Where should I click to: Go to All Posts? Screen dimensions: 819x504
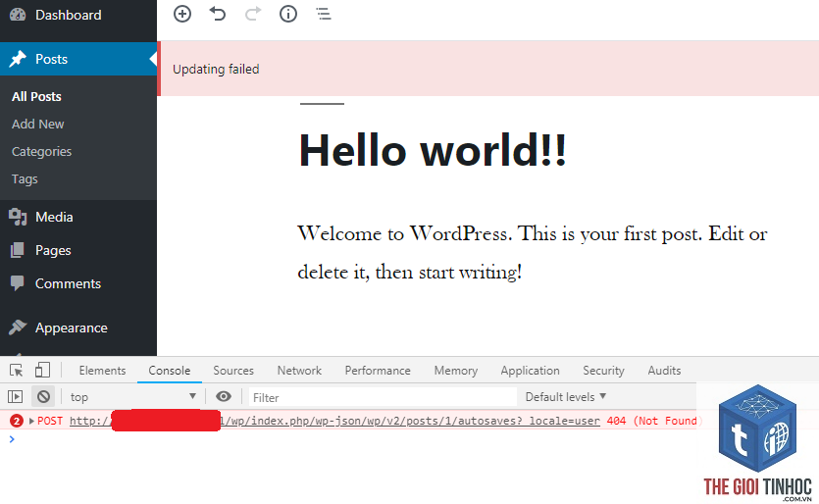click(x=36, y=97)
